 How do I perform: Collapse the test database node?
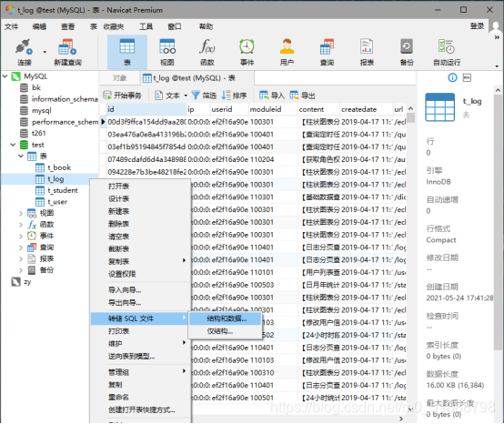(13, 145)
